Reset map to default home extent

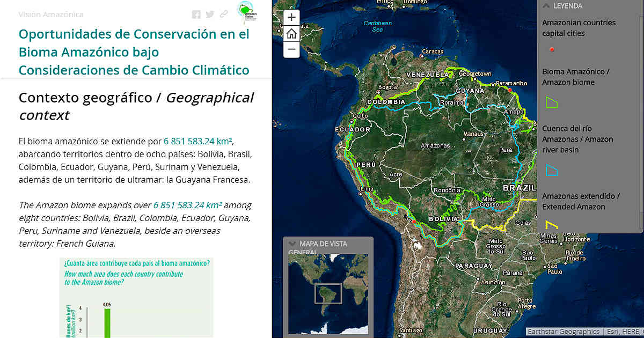291,34
